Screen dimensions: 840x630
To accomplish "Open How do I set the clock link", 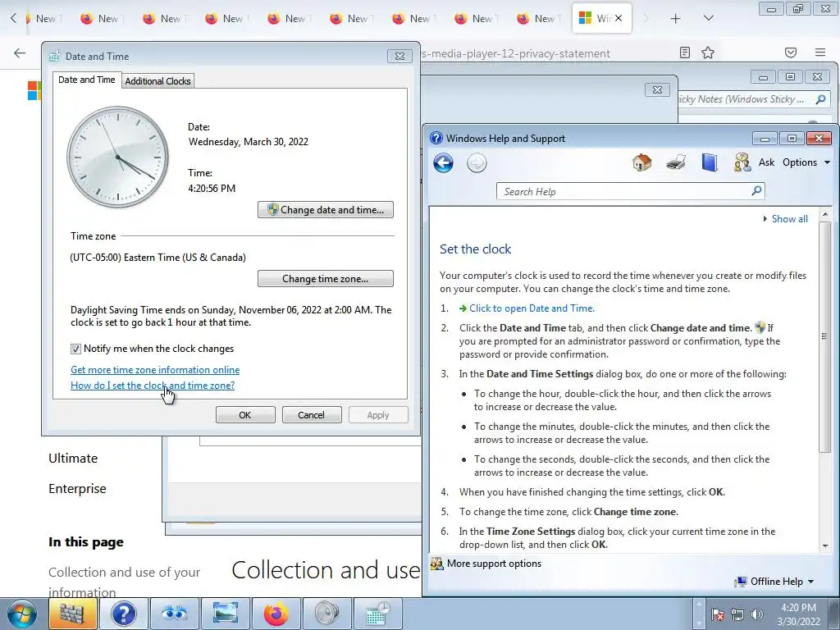I will pos(153,386).
